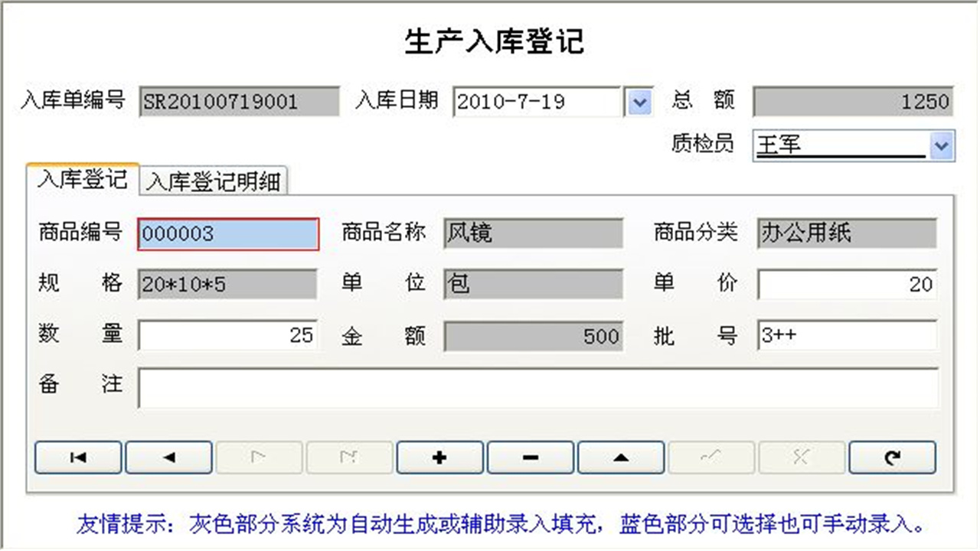Click inside the 商品编号 field
The height and width of the screenshot is (551, 980).
click(227, 233)
